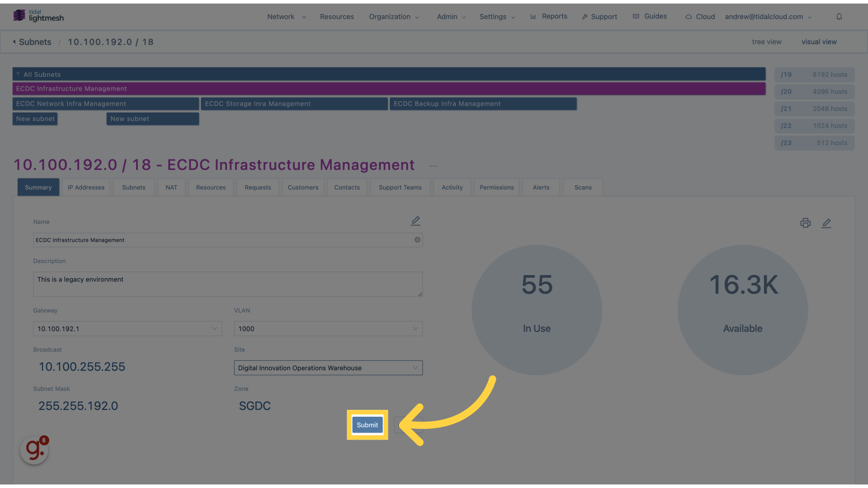Screen dimensions: 868x488
Task: Open the Site dropdown with Digital Innovation Operations Warehouse
Action: pos(328,368)
